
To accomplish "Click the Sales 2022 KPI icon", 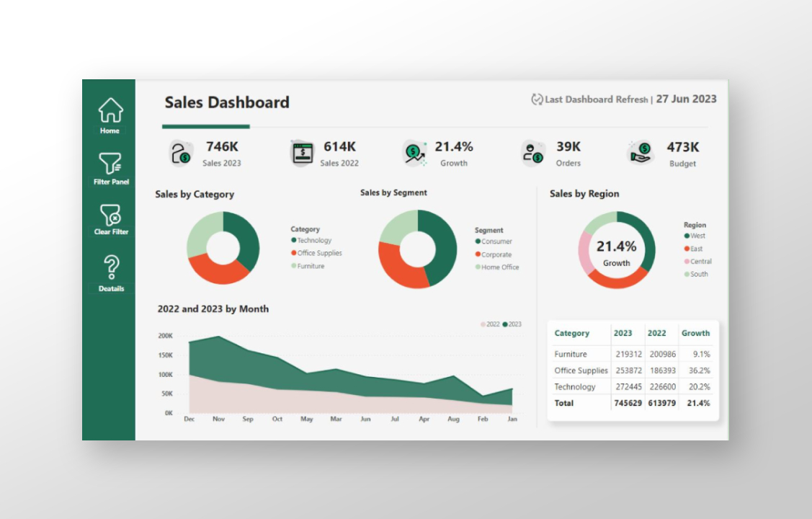I will pyautogui.click(x=302, y=154).
